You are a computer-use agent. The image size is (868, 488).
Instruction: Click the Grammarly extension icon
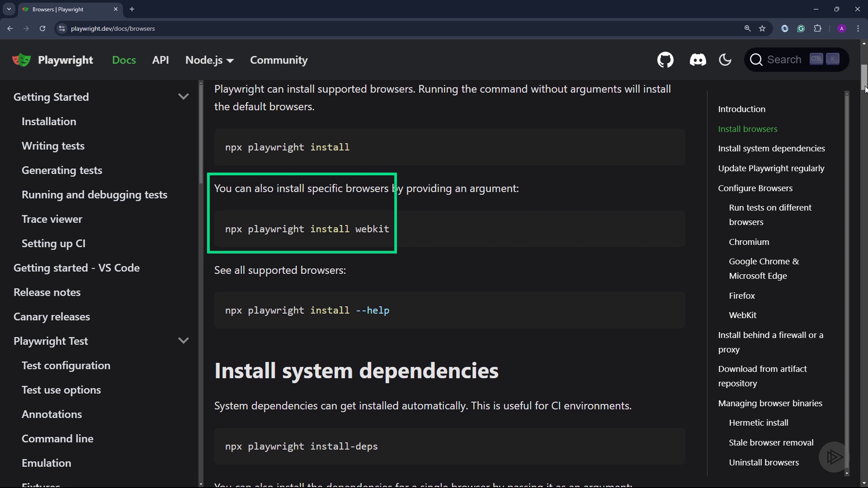coord(801,28)
